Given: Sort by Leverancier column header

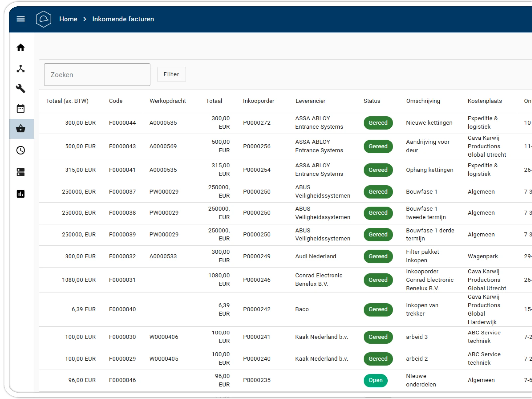Looking at the screenshot, I should (x=310, y=101).
